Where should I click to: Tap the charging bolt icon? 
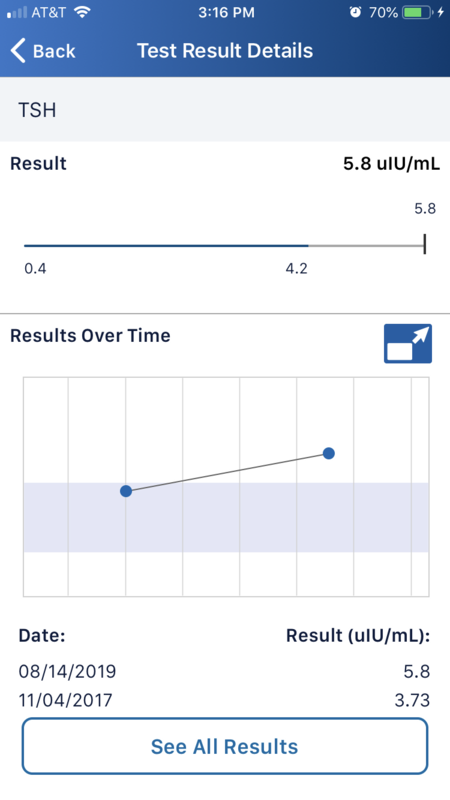[x=441, y=12]
